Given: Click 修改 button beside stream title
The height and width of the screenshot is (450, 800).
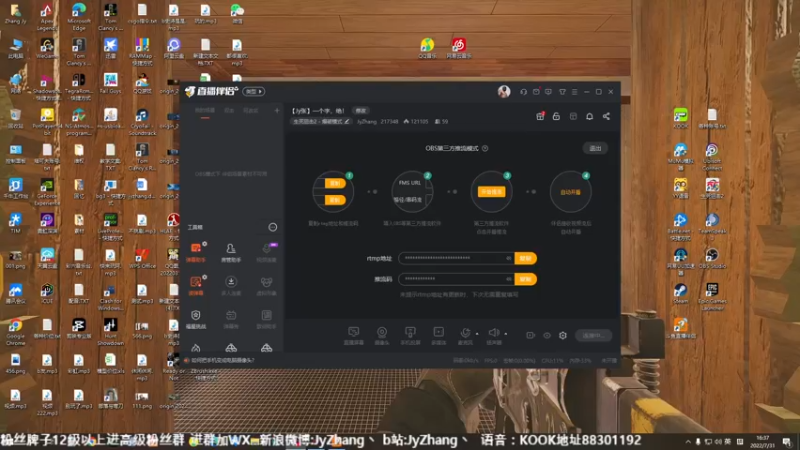Looking at the screenshot, I should coord(361,111).
